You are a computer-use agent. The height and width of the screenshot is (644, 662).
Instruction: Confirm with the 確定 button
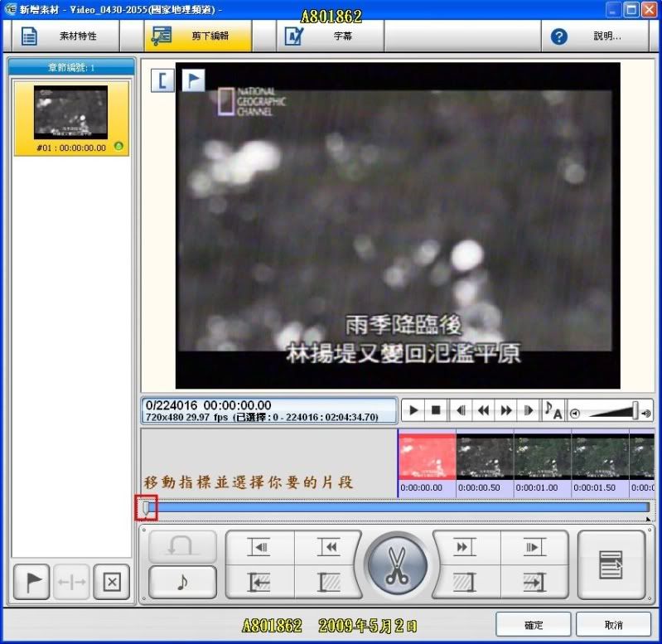(534, 624)
